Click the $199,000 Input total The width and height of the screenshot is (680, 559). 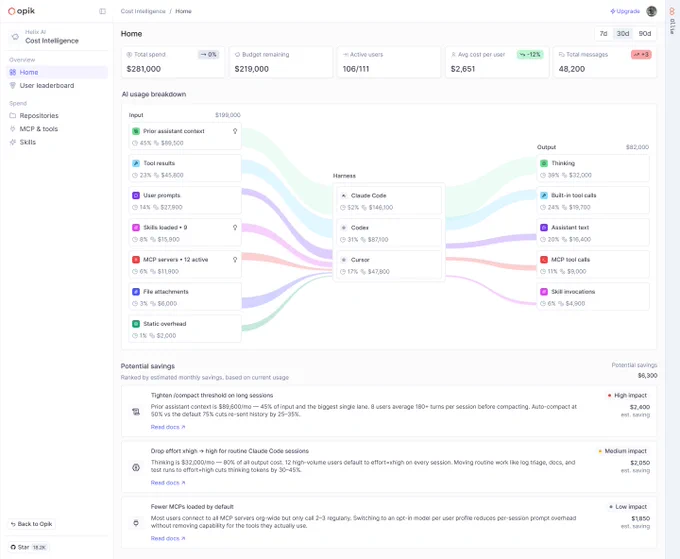[228, 115]
